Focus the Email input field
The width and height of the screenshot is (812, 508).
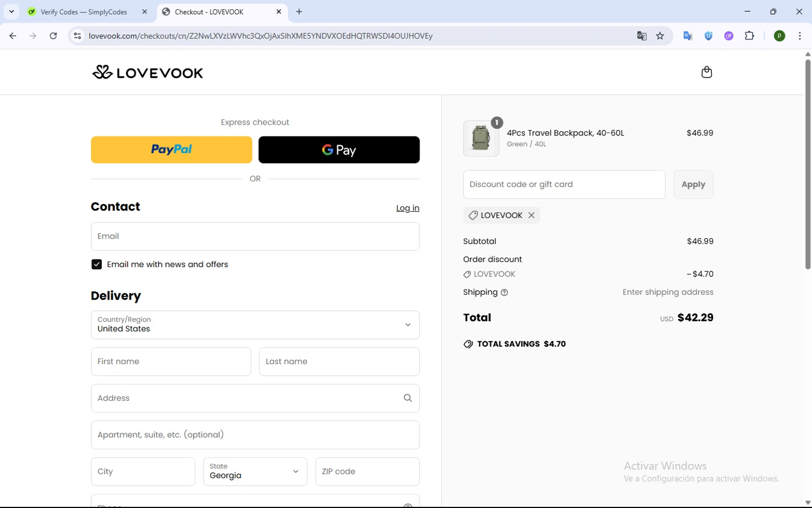tap(255, 236)
